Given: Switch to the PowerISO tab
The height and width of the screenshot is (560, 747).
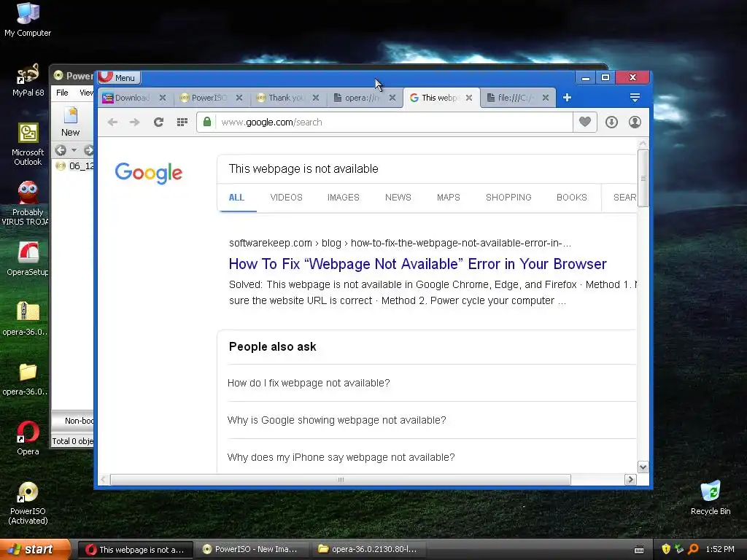Looking at the screenshot, I should [x=209, y=98].
